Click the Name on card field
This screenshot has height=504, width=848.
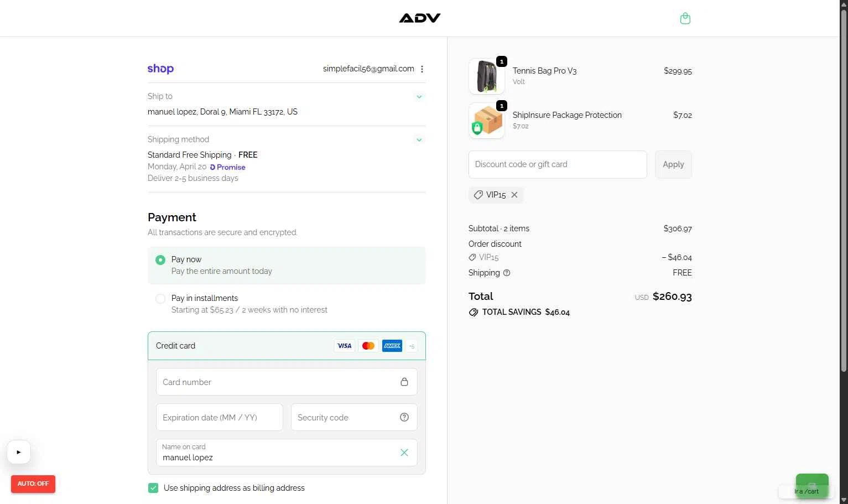(287, 453)
